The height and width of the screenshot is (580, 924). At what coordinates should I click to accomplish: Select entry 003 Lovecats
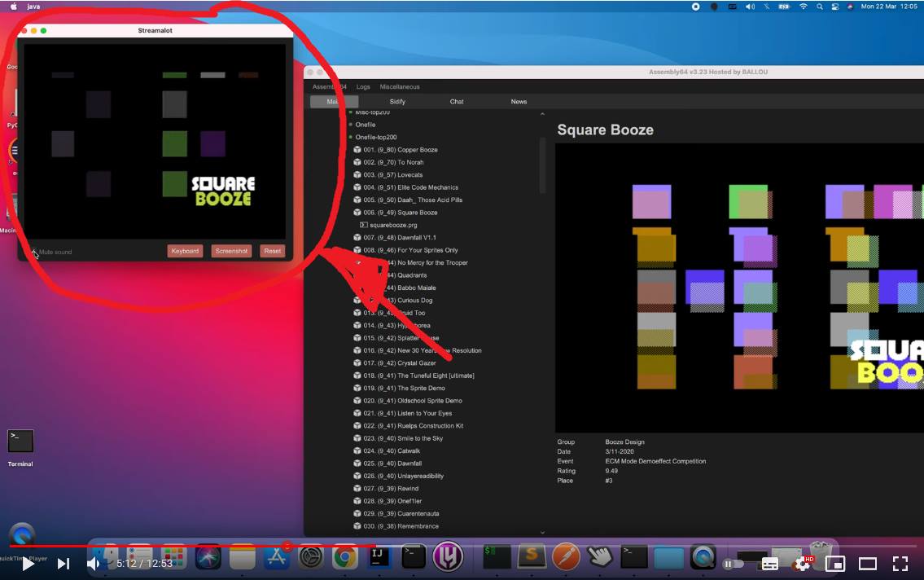(x=392, y=174)
